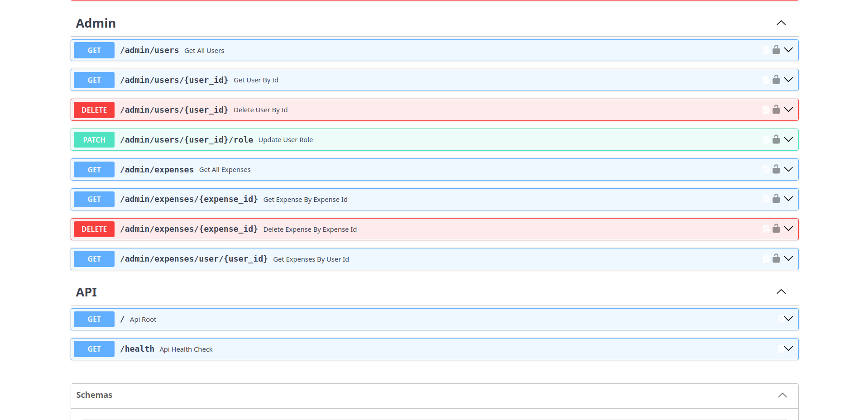Click lock icon on Get Expenses By User Id
The image size is (868, 420).
click(x=776, y=258)
